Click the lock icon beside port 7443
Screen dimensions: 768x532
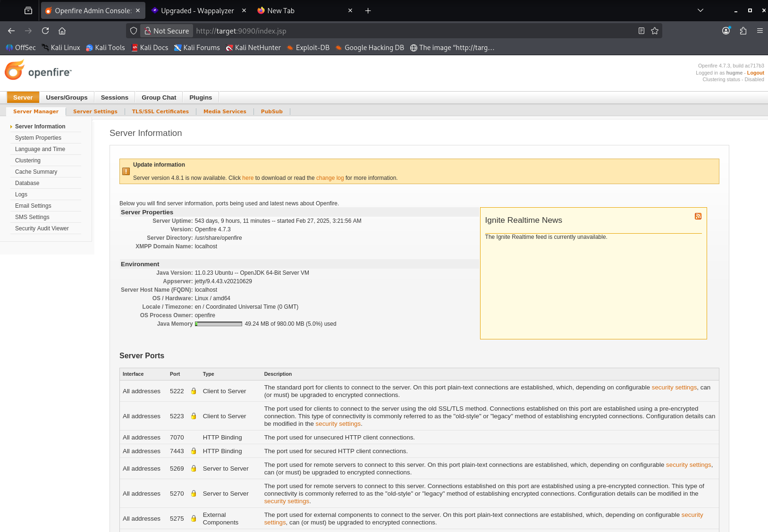194,451
